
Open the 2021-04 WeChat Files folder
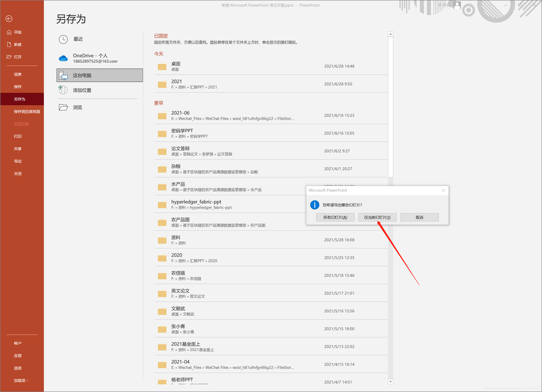[271, 365]
